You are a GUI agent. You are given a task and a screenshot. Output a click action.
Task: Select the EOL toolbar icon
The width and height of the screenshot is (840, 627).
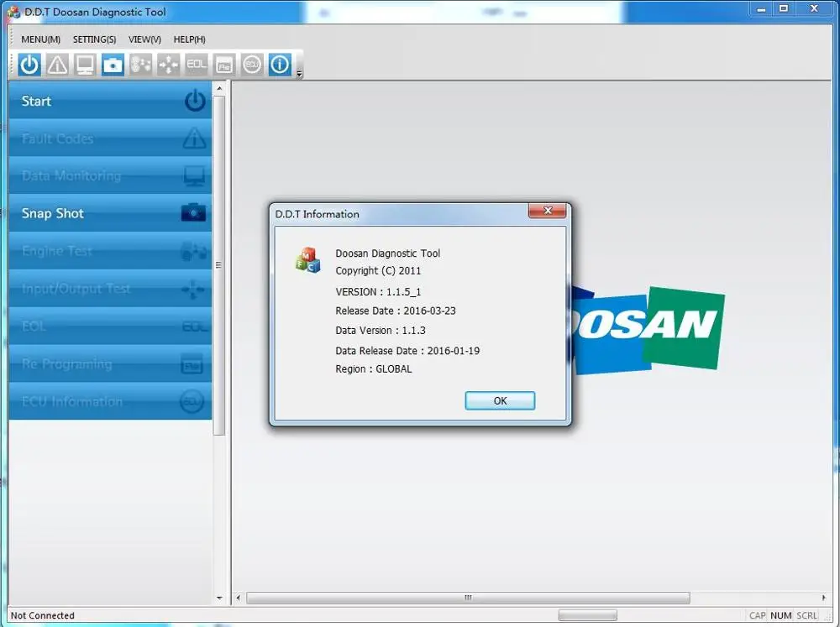196,64
